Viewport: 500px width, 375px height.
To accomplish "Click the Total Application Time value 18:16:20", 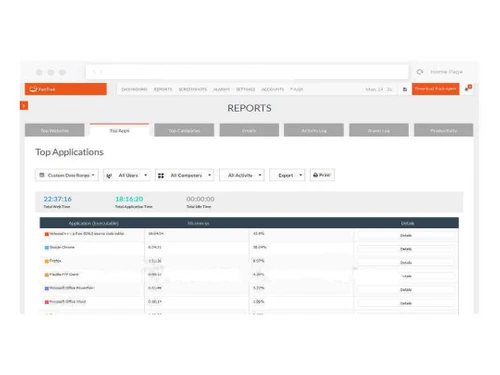I will tap(129, 199).
